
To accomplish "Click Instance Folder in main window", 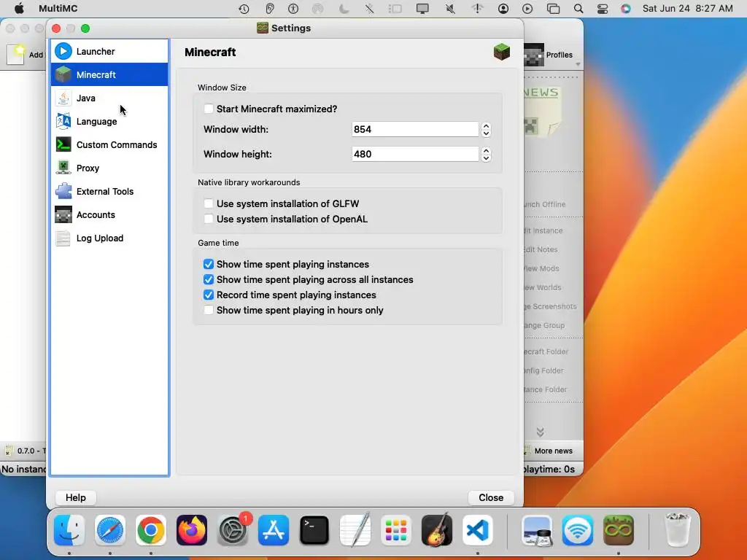I will pyautogui.click(x=545, y=389).
